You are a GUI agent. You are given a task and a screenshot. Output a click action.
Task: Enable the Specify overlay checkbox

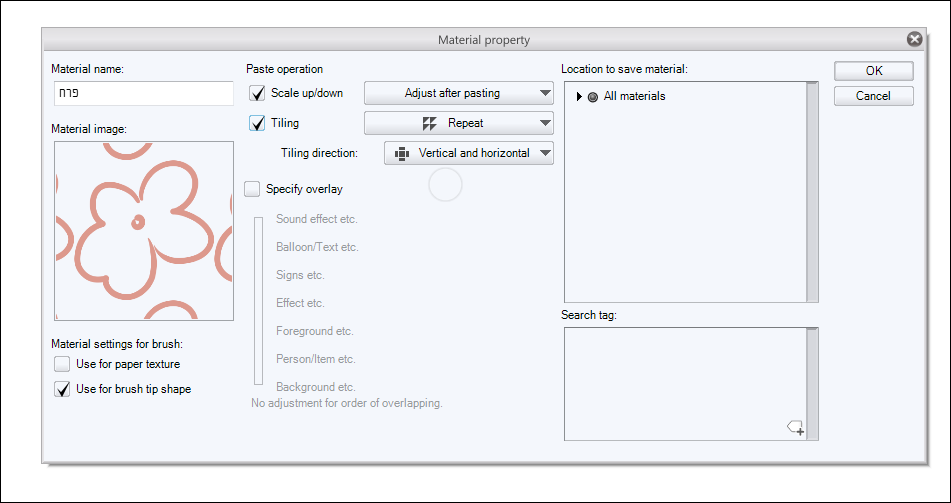pyautogui.click(x=252, y=189)
